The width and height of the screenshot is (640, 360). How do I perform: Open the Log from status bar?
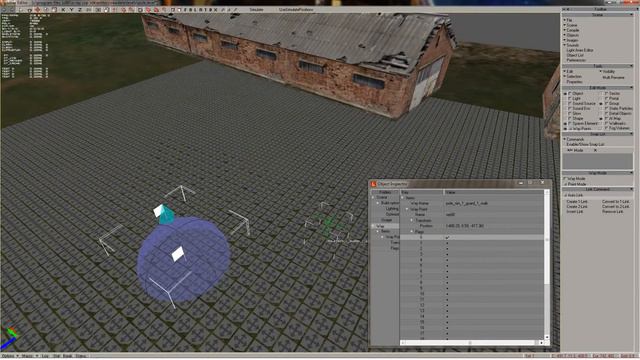(x=45, y=356)
